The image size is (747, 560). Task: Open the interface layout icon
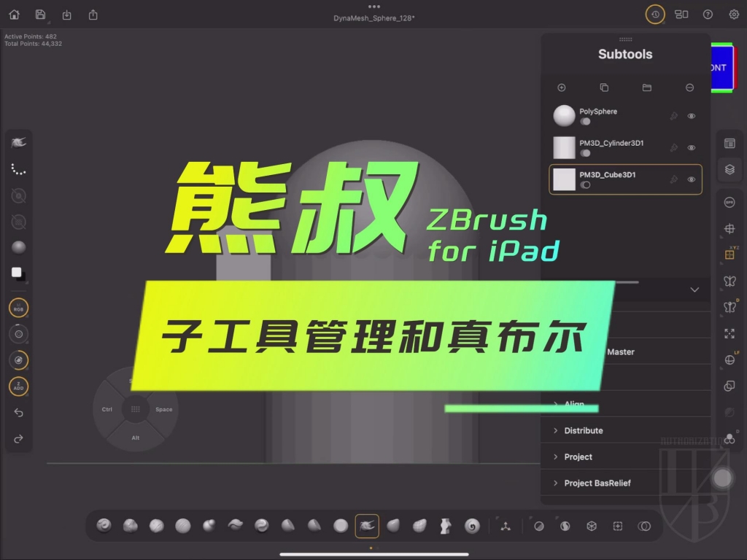tap(681, 15)
